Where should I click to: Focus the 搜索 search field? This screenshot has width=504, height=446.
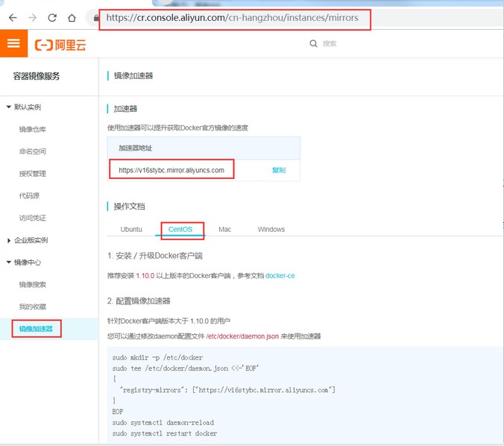pyautogui.click(x=330, y=43)
